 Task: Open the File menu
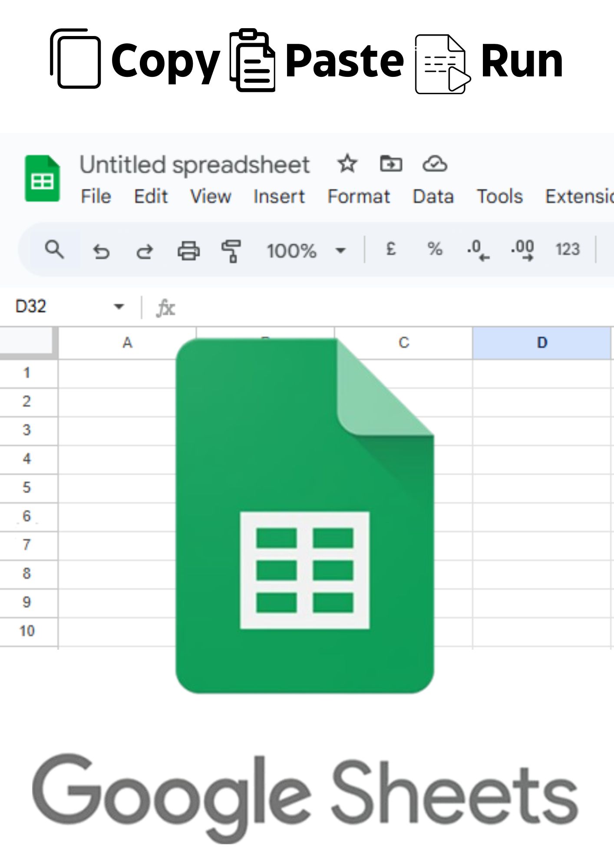[96, 197]
